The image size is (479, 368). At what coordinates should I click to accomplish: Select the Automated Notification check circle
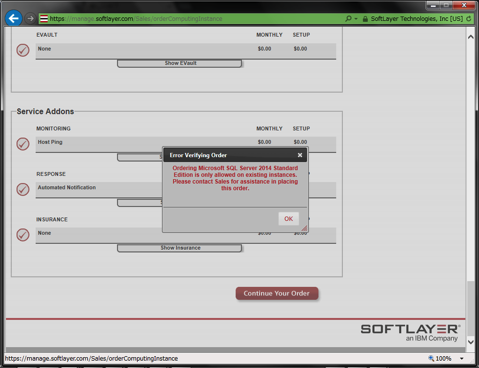click(23, 189)
